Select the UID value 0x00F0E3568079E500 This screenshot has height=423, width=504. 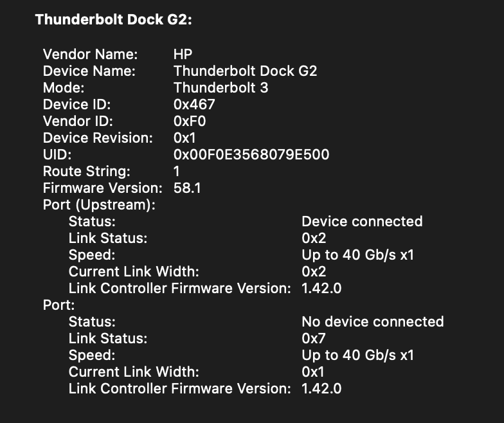tap(251, 154)
